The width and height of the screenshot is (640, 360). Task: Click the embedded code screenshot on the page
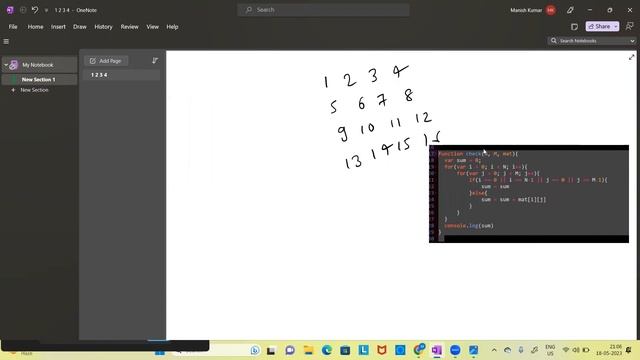(x=529, y=194)
